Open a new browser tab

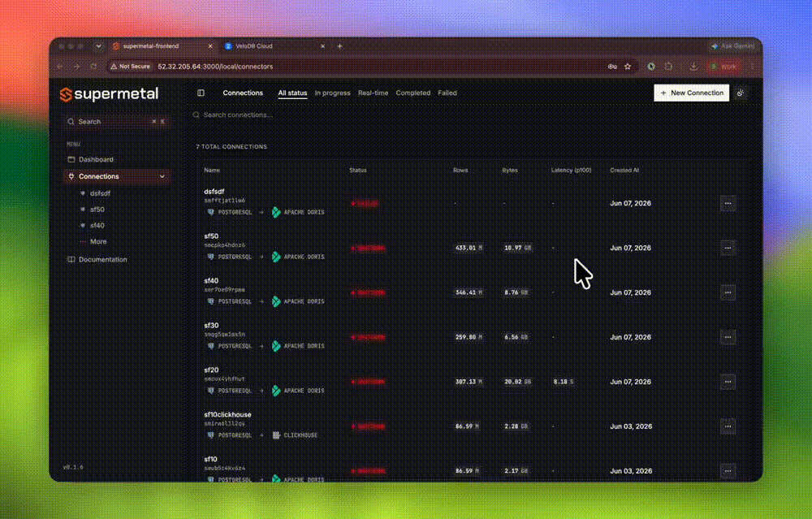tap(339, 46)
